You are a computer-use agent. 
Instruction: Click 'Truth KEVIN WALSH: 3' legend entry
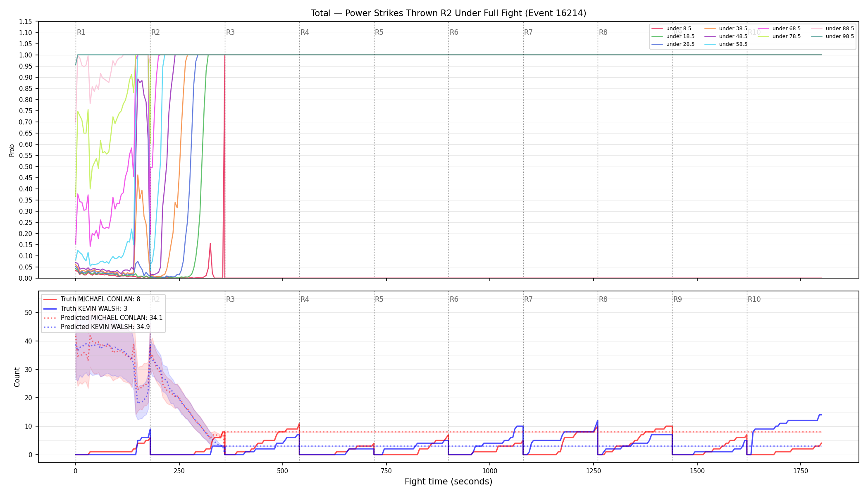[94, 309]
